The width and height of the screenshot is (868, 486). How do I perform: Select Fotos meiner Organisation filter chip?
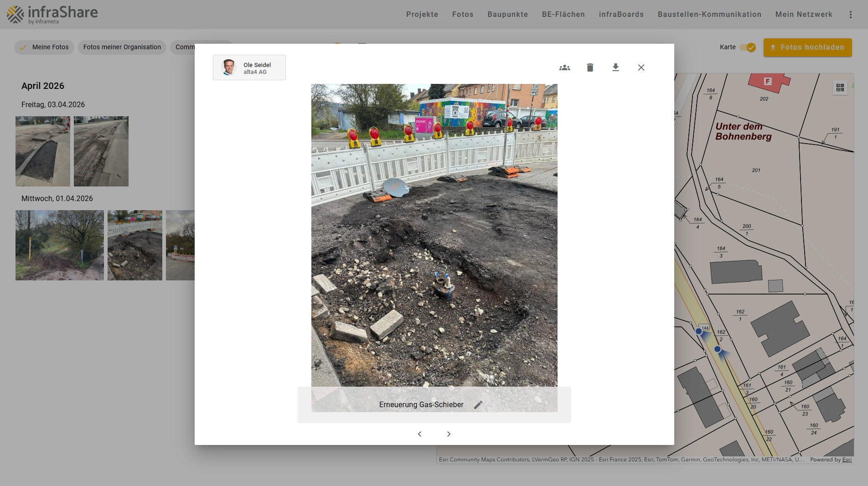pyautogui.click(x=122, y=47)
